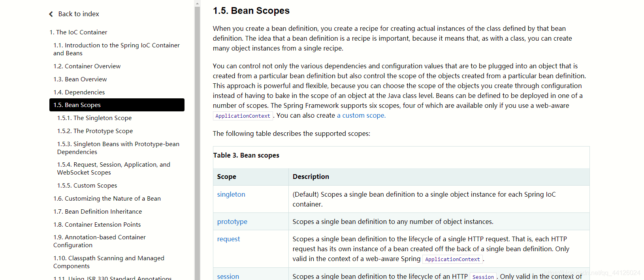Jump to 1.5.1 The Singleton Scope
Viewport: 644px width, 280px height.
pos(94,118)
